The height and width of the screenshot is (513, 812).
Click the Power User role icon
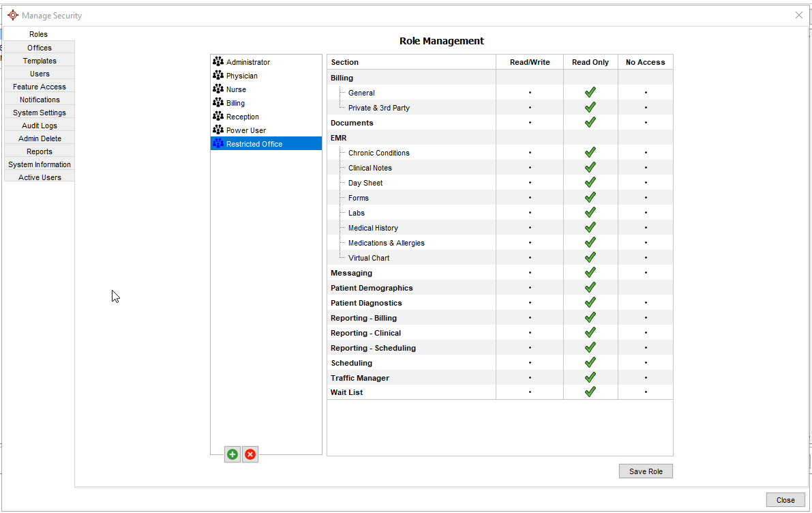pos(218,130)
